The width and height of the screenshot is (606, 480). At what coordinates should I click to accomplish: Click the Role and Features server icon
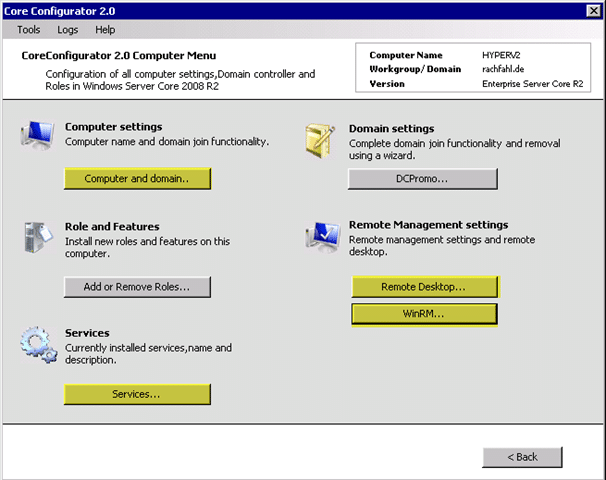(38, 237)
